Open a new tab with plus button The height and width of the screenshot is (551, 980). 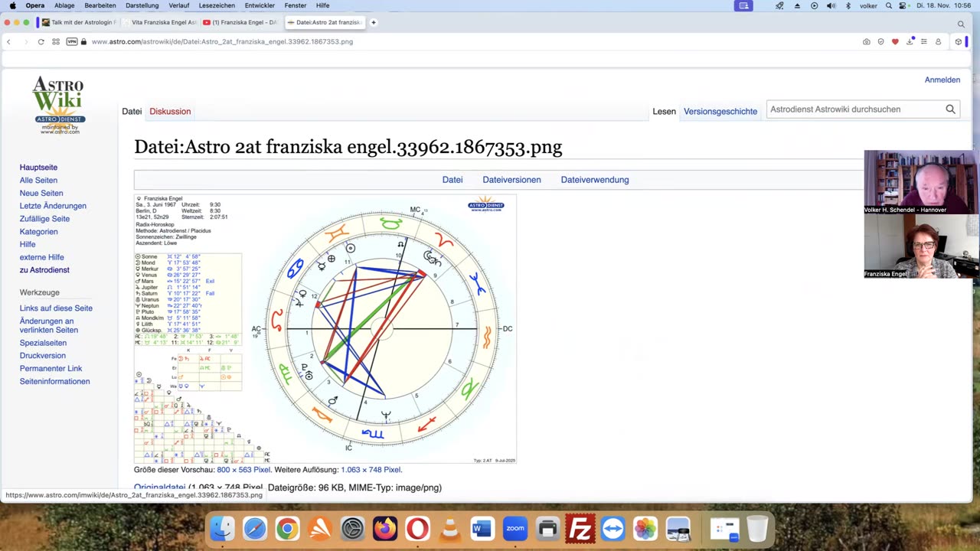point(374,22)
